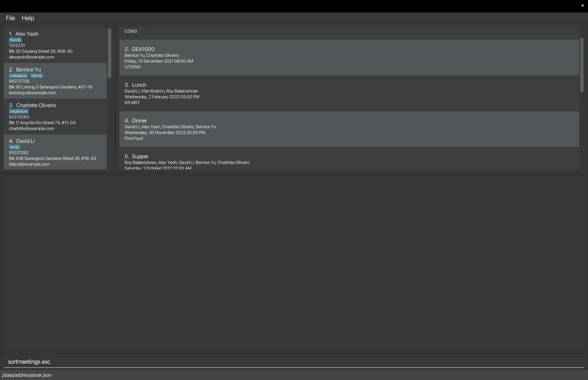The width and height of the screenshot is (588, 380).
Task: Click the KR MRT location text
Action: coord(132,103)
